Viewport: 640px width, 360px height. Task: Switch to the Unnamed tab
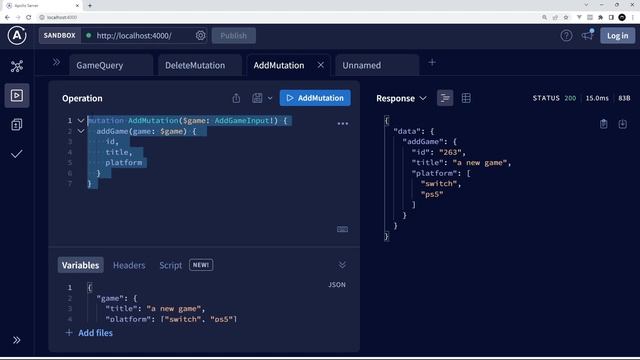pyautogui.click(x=377, y=65)
